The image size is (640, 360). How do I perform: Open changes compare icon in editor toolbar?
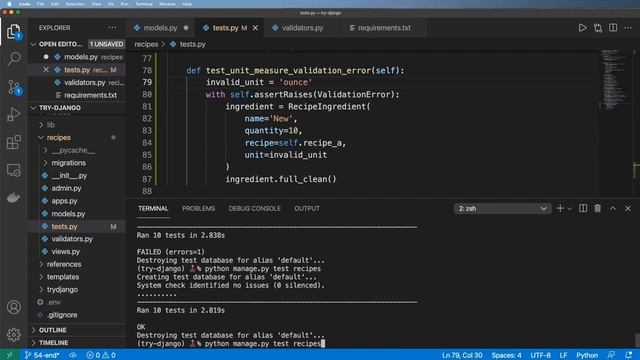pyautogui.click(x=598, y=28)
